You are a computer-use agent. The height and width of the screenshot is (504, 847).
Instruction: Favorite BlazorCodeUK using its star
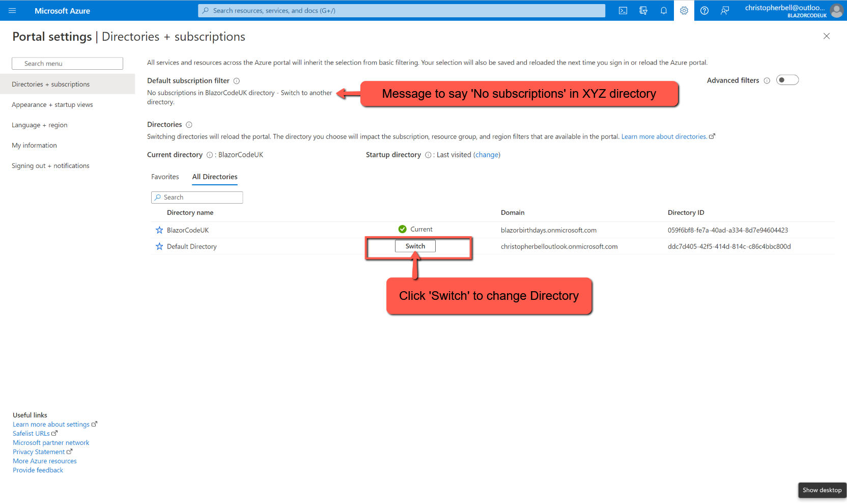coord(159,230)
